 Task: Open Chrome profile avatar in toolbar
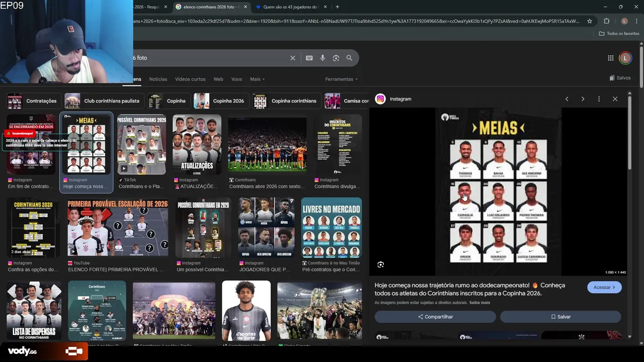pos(624,21)
